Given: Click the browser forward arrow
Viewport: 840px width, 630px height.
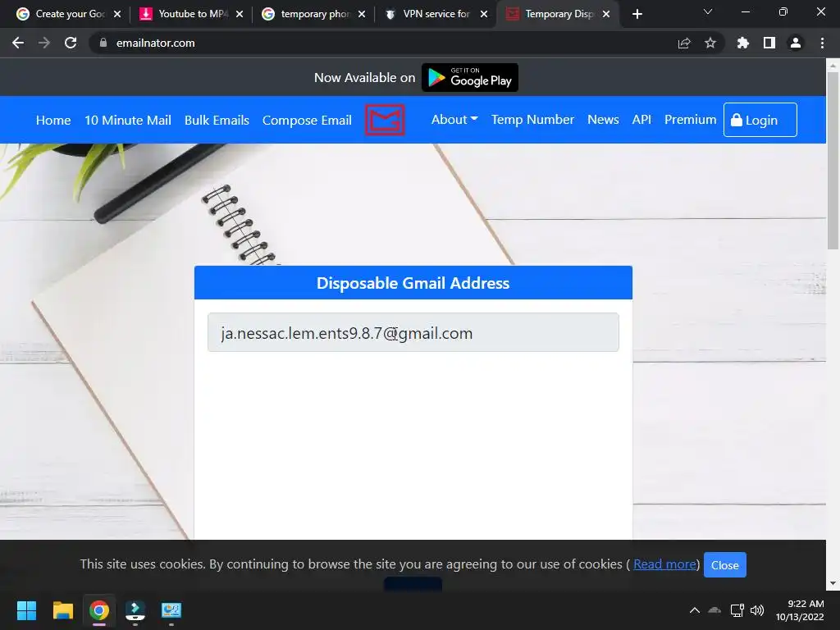Looking at the screenshot, I should point(44,43).
